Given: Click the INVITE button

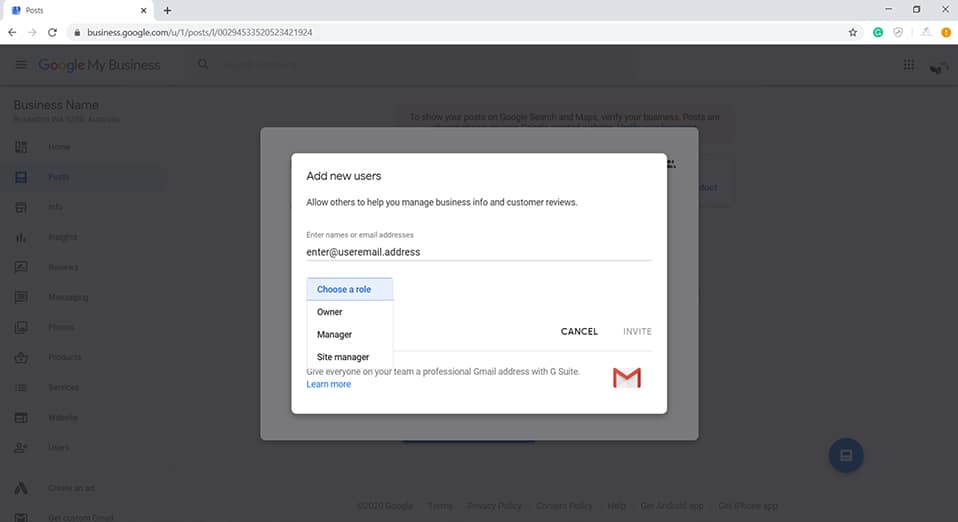Looking at the screenshot, I should click(637, 331).
